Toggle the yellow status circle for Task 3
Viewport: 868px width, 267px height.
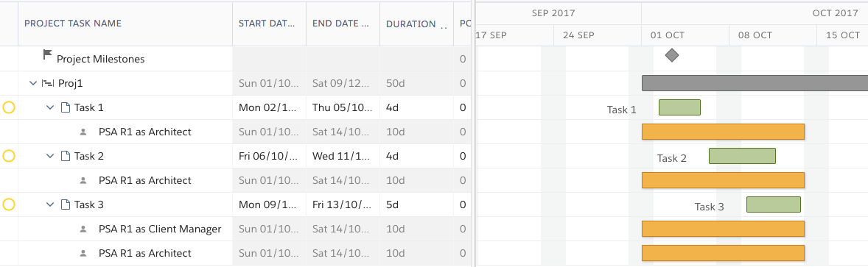pos(9,205)
